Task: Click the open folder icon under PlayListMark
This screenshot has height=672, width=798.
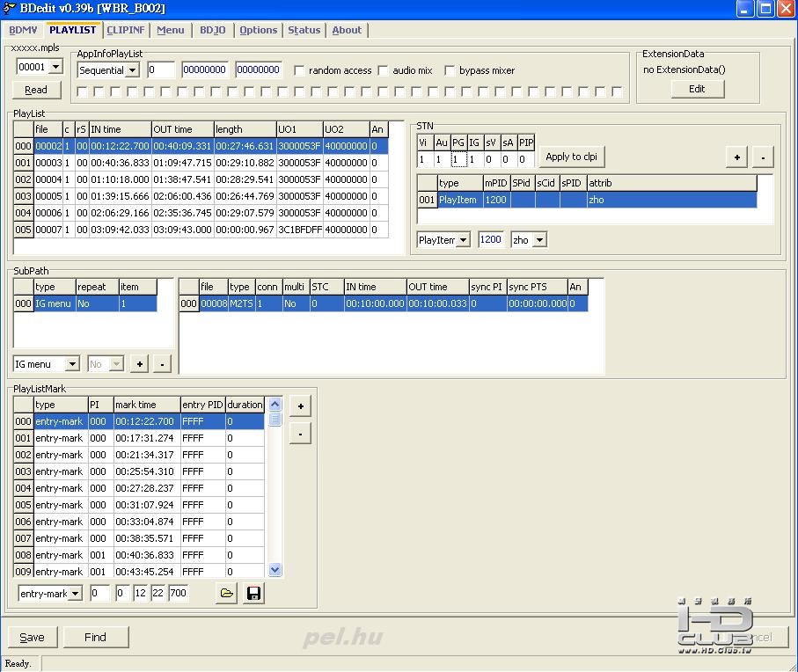Action: point(227,594)
